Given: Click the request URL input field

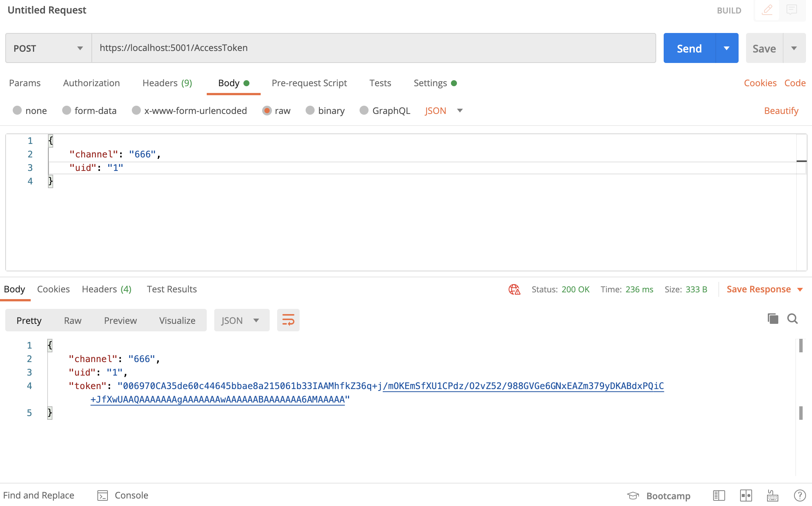Looking at the screenshot, I should tap(373, 48).
